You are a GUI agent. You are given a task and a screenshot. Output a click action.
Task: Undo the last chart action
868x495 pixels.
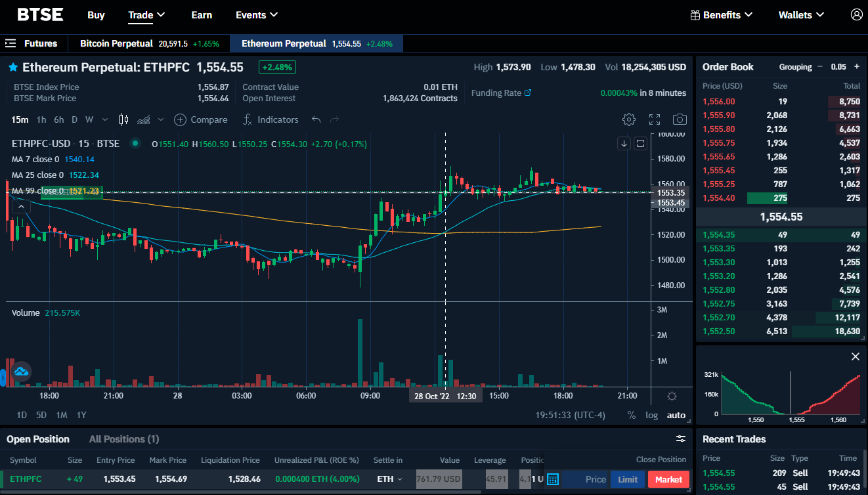click(316, 119)
